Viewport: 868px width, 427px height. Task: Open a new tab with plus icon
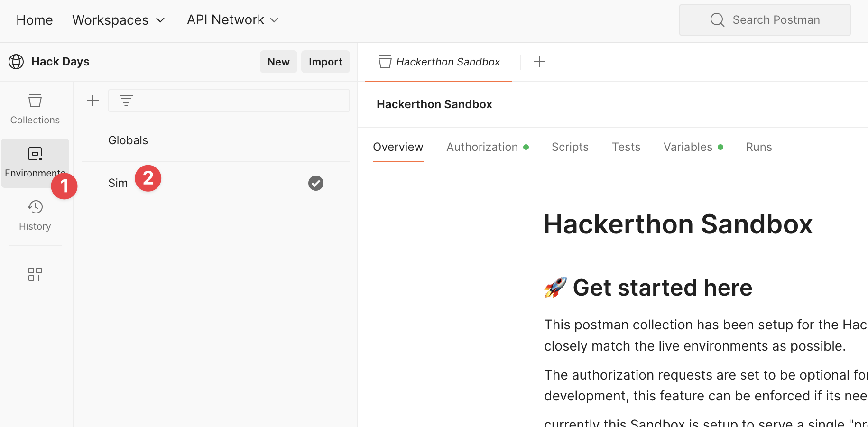(x=540, y=62)
